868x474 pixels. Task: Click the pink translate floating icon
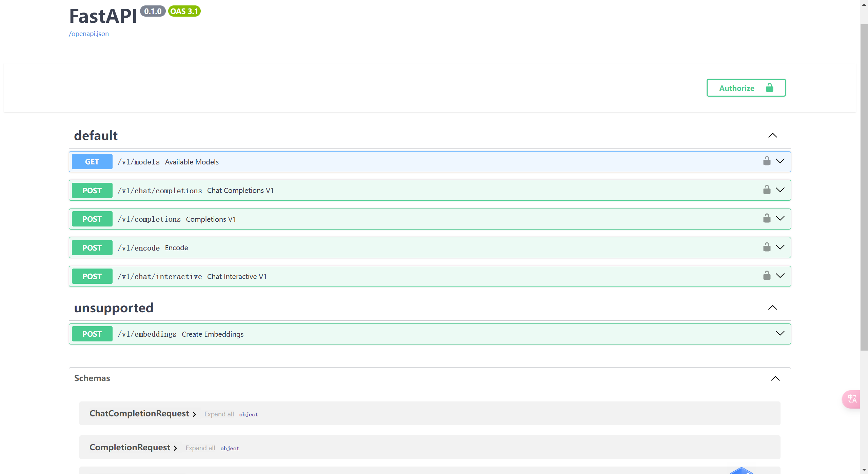tap(852, 399)
